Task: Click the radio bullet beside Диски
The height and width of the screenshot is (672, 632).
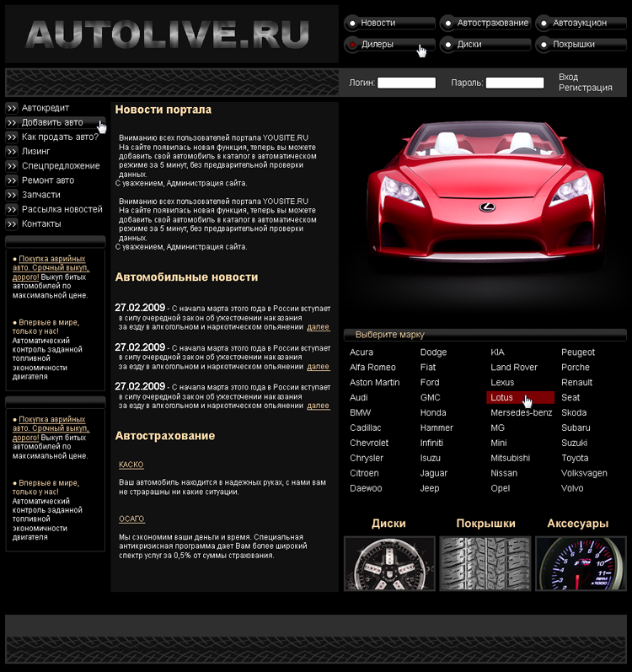Action: [448, 45]
